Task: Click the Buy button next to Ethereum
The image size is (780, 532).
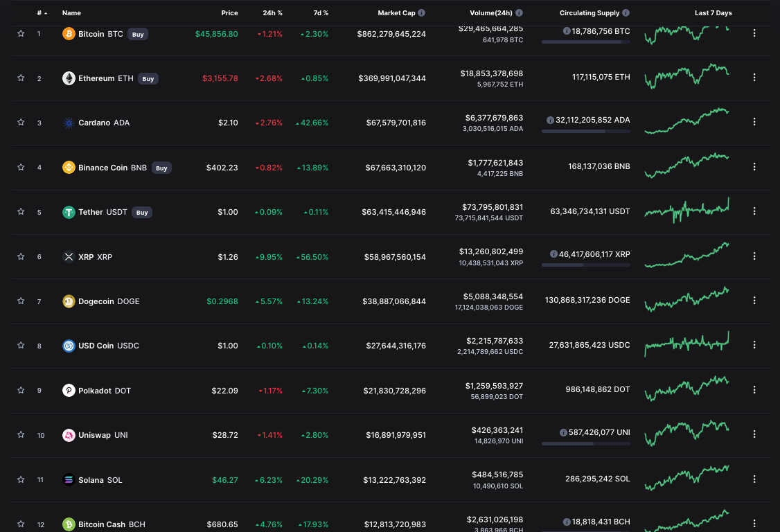Action: 148,79
